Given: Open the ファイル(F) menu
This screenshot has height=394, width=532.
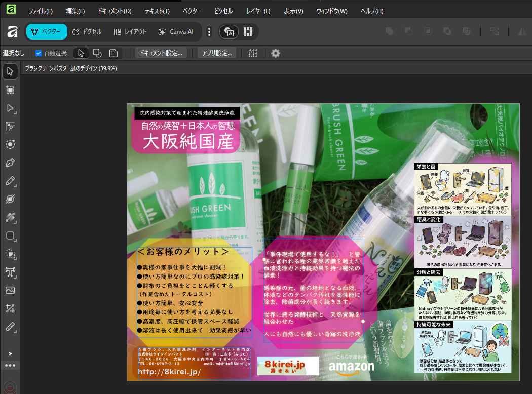Looking at the screenshot, I should [41, 11].
